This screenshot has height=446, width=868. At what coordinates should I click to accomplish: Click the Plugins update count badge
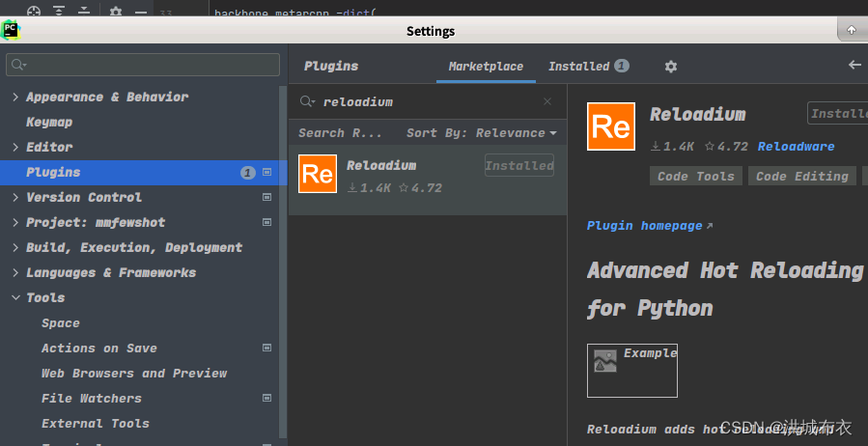click(x=247, y=173)
